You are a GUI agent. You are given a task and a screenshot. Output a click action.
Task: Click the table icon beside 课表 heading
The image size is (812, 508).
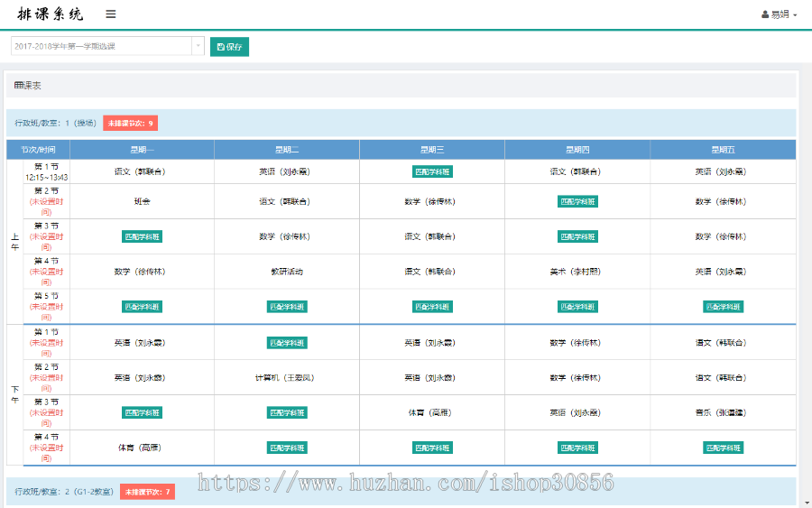point(18,86)
